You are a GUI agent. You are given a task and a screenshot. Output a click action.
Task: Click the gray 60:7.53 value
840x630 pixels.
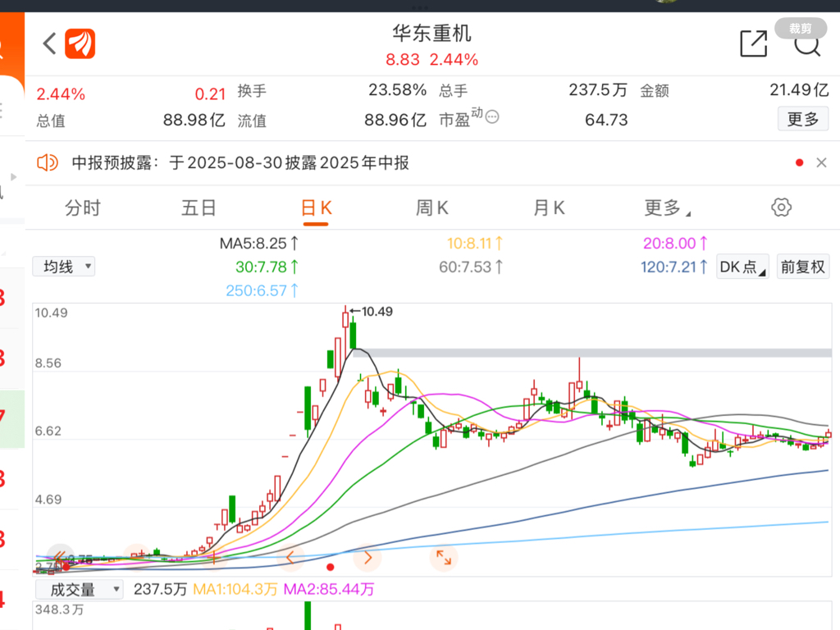(x=471, y=267)
